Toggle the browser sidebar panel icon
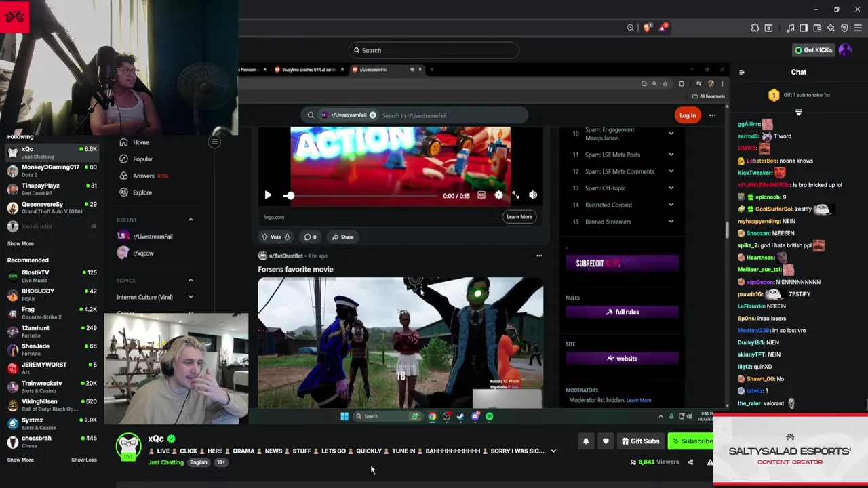This screenshot has height=488, width=868. tap(804, 28)
